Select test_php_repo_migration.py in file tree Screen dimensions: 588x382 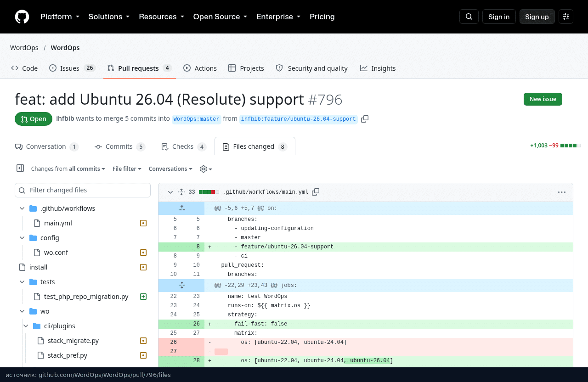pos(86,297)
